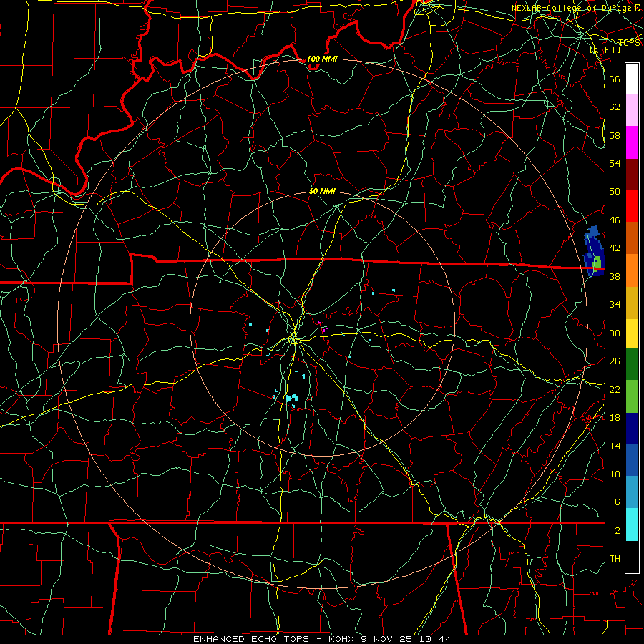Image resolution: width=644 pixels, height=644 pixels.
Task: Click the 54 legend value
Action: pyautogui.click(x=615, y=163)
